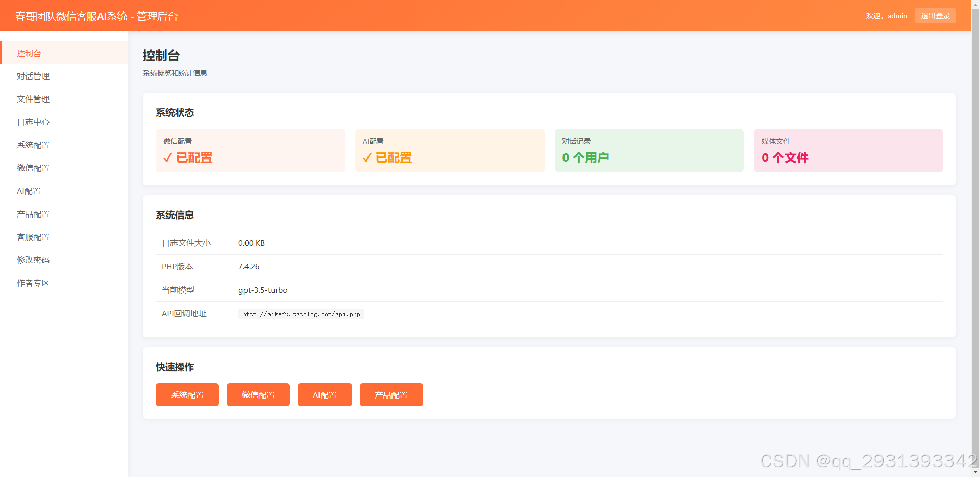Click the orange 系统配置 quick action button
The width and height of the screenshot is (980, 477).
point(187,395)
